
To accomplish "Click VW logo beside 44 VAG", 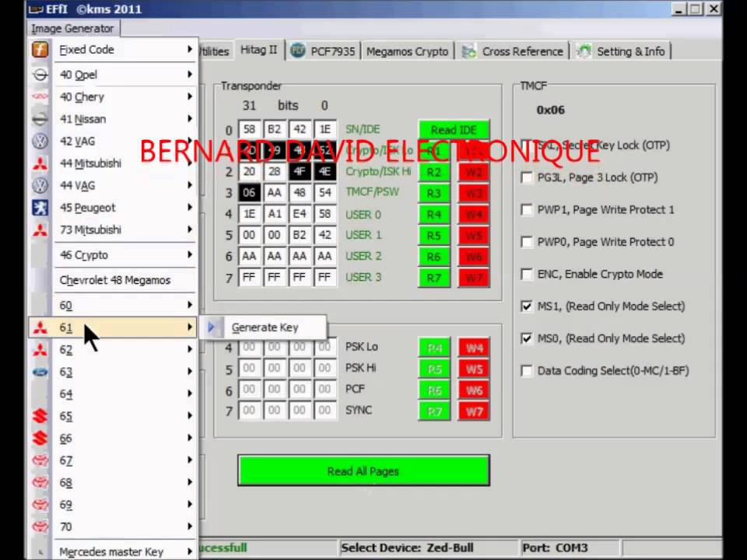I will tap(40, 185).
